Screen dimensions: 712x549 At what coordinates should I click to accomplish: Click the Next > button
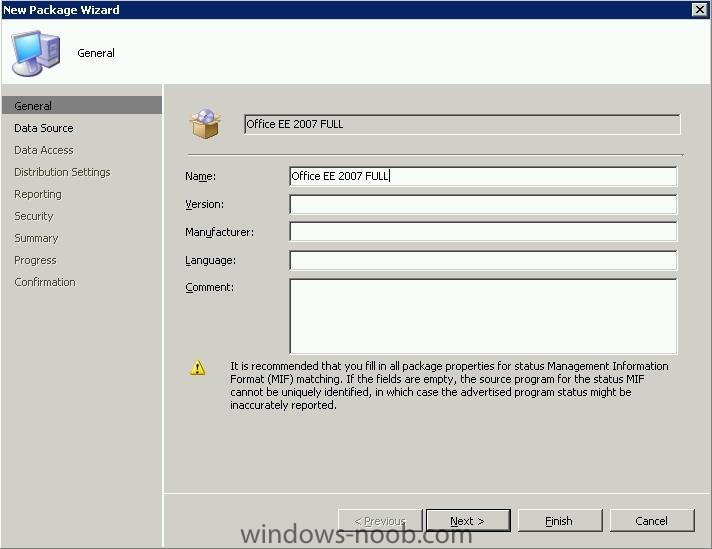[x=468, y=520]
